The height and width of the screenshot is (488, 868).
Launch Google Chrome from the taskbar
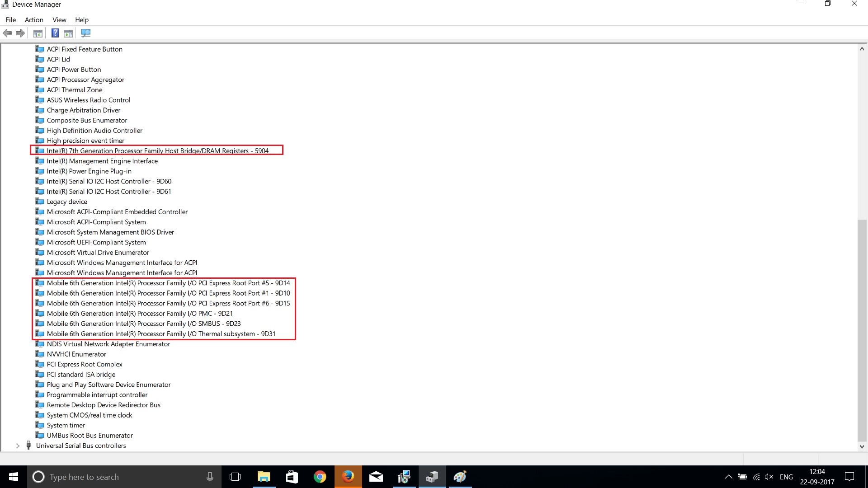click(x=320, y=477)
